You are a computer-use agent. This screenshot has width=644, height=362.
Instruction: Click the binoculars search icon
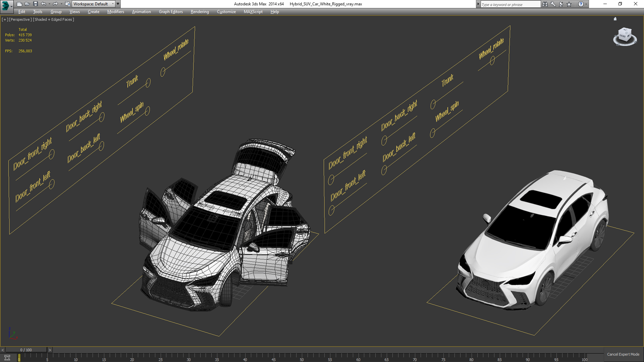coord(545,4)
